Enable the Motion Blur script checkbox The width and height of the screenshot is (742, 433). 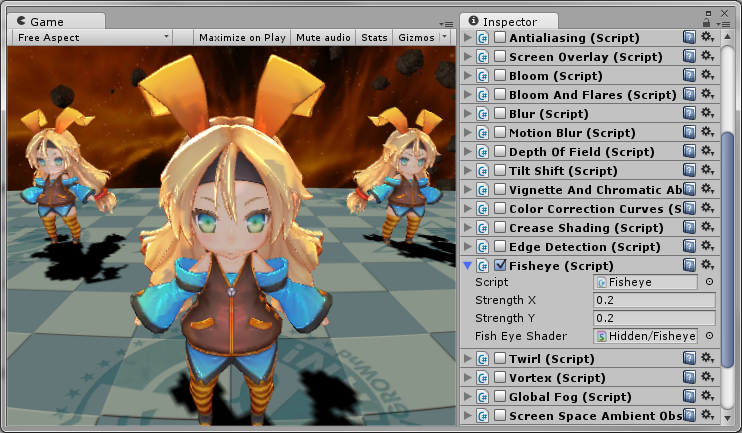(x=500, y=132)
